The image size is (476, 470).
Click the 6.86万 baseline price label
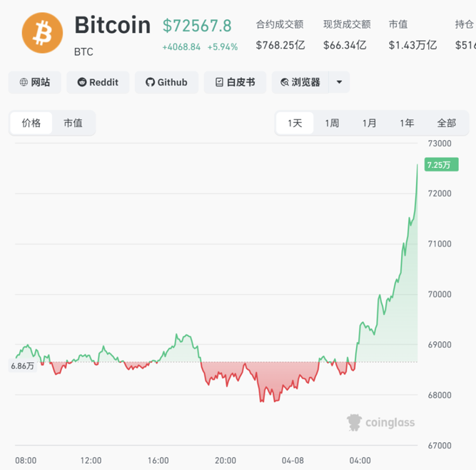[x=22, y=366]
